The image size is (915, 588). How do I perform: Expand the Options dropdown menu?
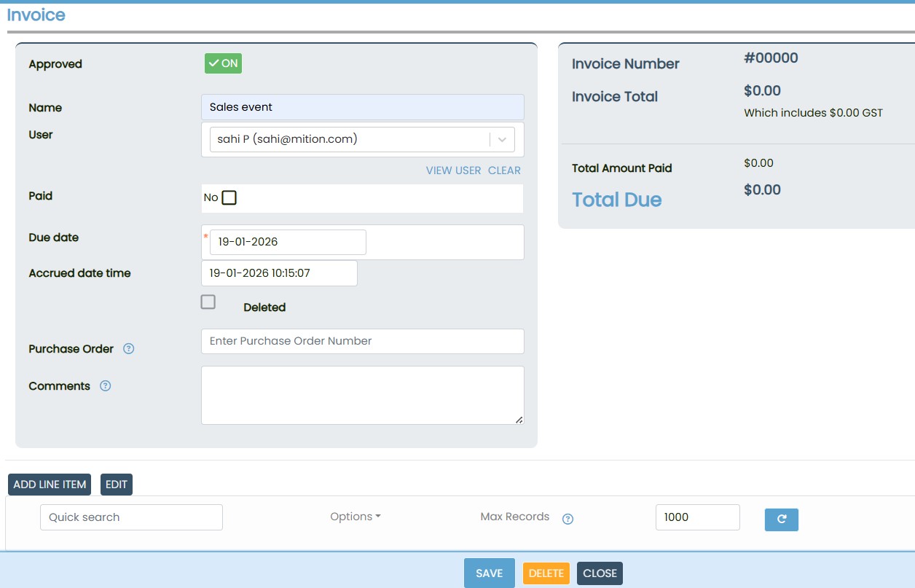(355, 517)
